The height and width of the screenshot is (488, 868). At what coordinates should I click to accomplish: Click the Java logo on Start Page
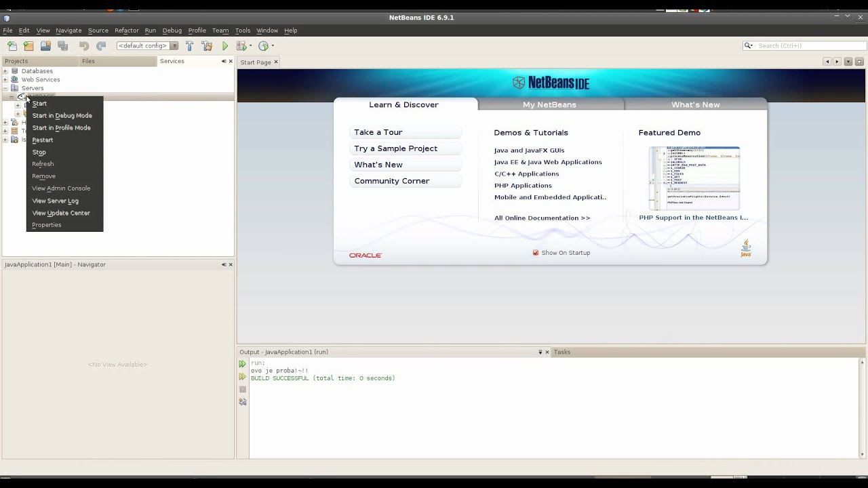click(746, 248)
